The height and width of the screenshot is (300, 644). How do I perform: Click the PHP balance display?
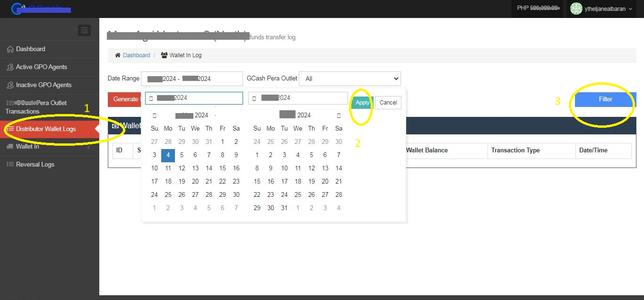[539, 8]
